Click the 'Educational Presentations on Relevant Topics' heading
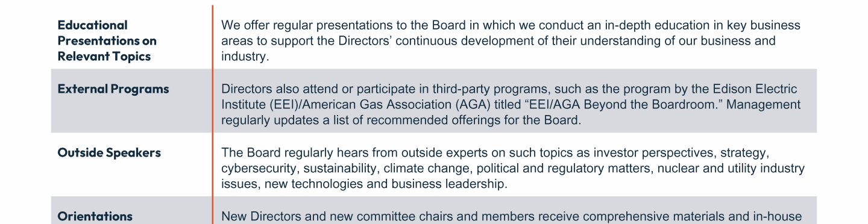This screenshot has width=868, height=224. pos(107,41)
